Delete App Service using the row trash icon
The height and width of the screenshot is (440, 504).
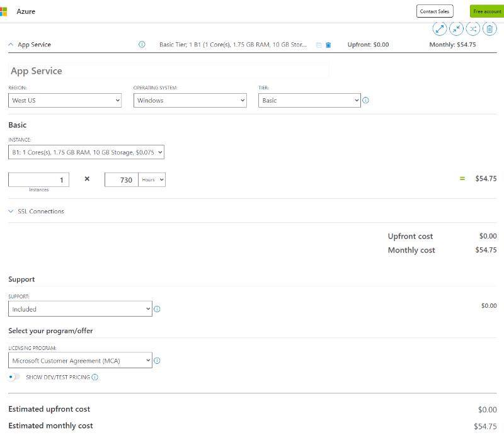pos(328,45)
